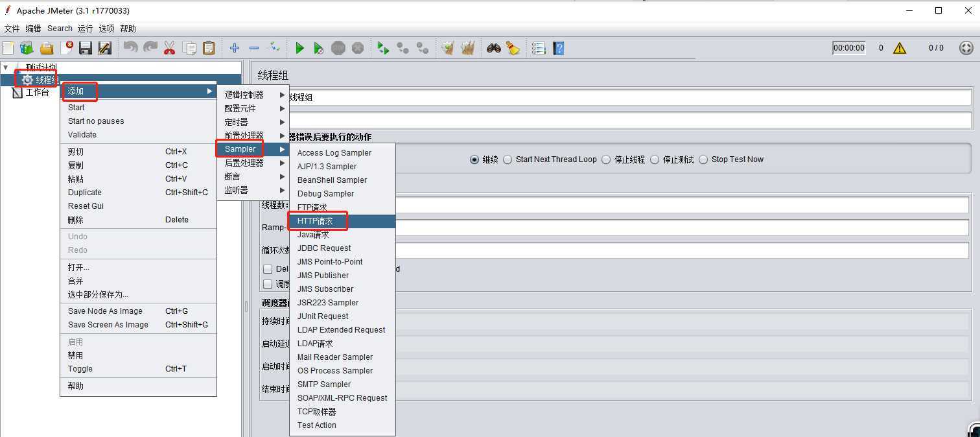Screen dimensions: 980x437
Task: Choose Test Action from the Sampler list
Action: tap(343, 425)
